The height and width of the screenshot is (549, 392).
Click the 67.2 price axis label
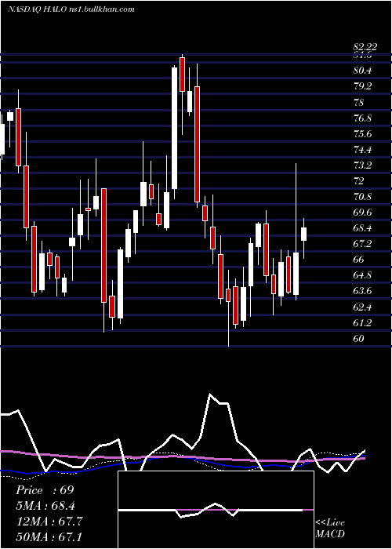(362, 244)
